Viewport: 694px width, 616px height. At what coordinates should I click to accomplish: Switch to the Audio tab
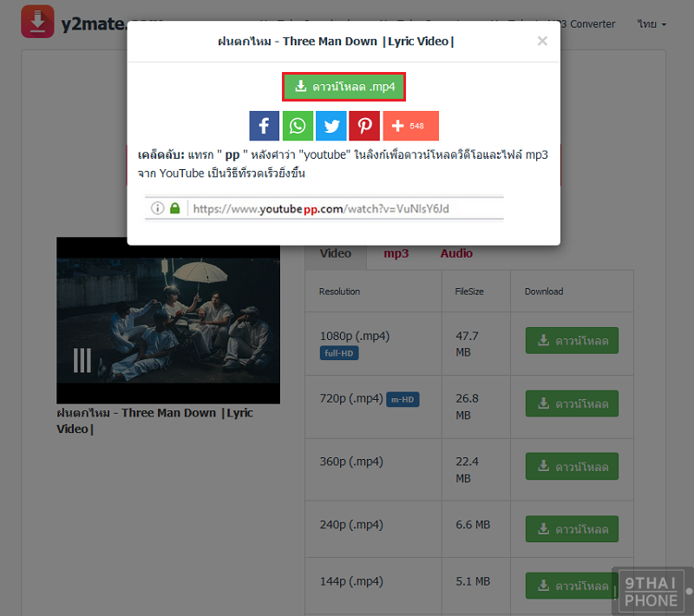[x=456, y=253]
